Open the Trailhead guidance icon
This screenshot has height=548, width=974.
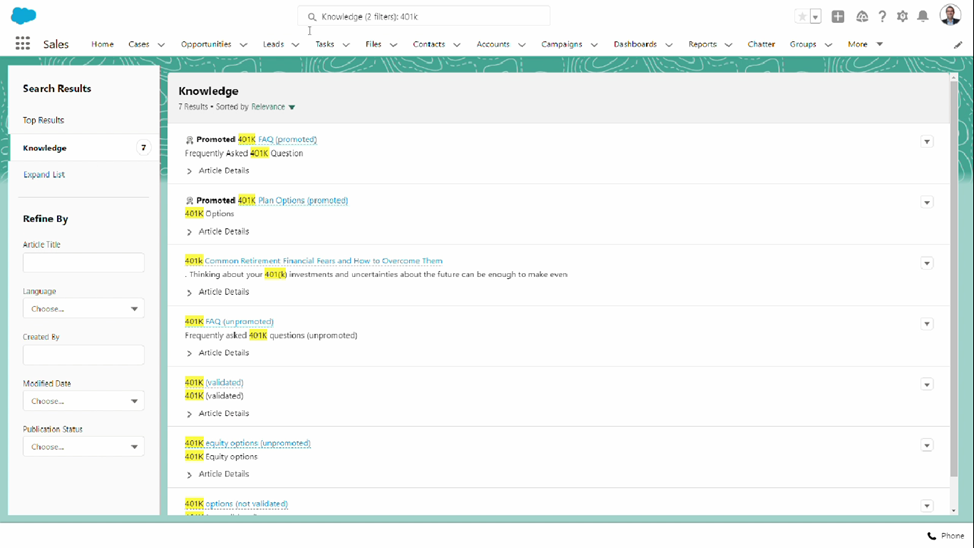coord(862,17)
